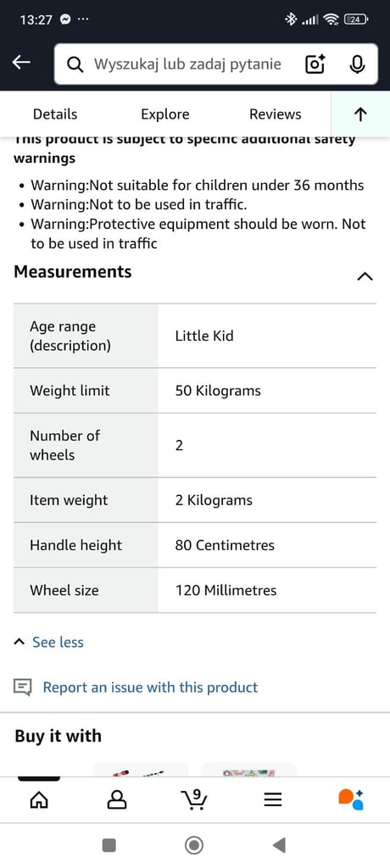Open camera lens search icon
Screen dimensions: 390x868
[315, 64]
